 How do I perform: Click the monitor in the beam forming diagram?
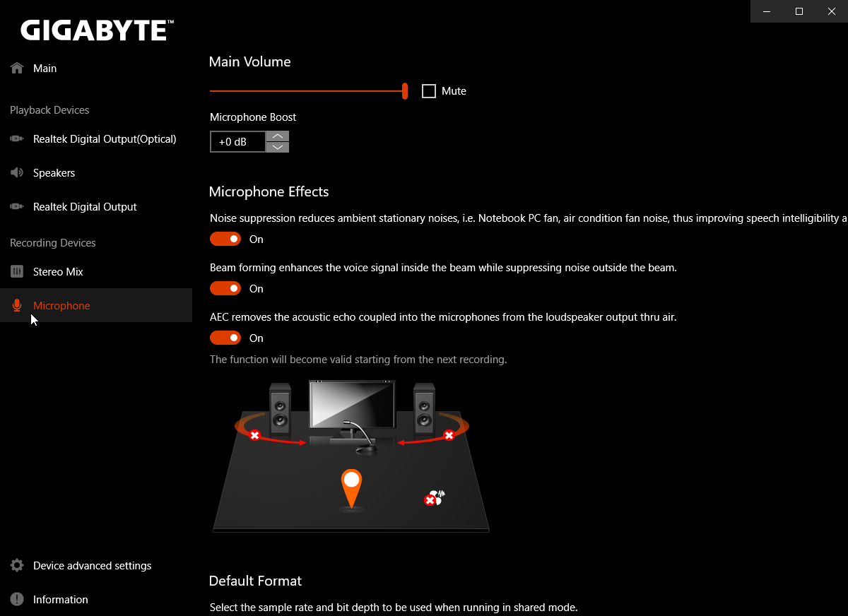click(352, 405)
